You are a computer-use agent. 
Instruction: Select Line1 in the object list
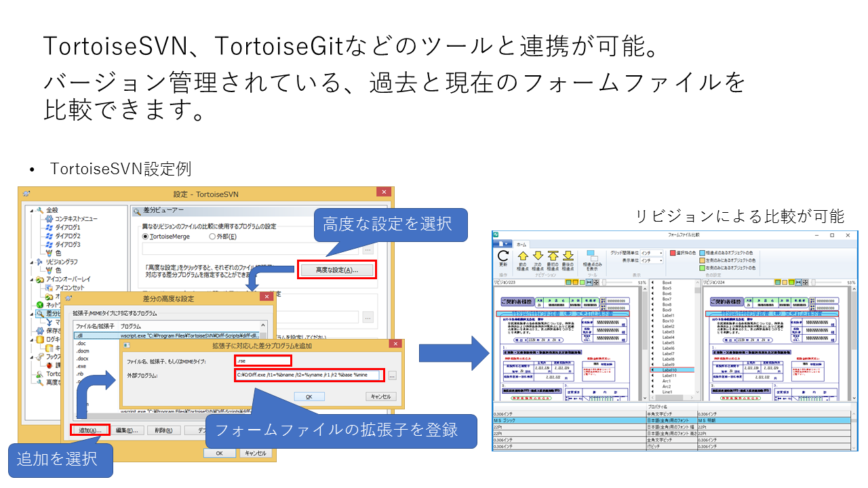pos(671,392)
